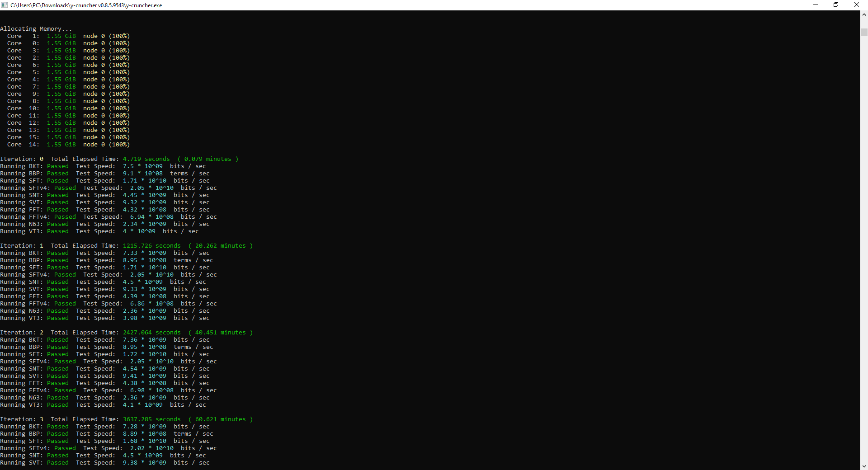Minimize the y-cruncher console window

[x=816, y=5]
